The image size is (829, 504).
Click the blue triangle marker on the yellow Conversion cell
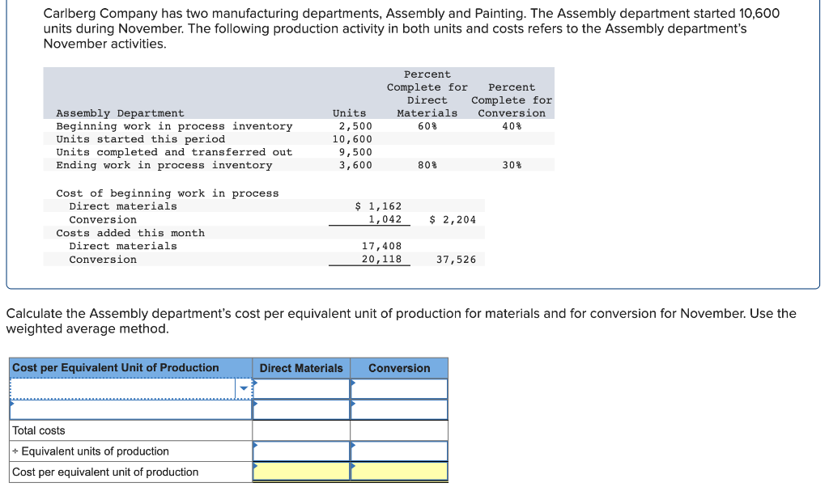352,464
